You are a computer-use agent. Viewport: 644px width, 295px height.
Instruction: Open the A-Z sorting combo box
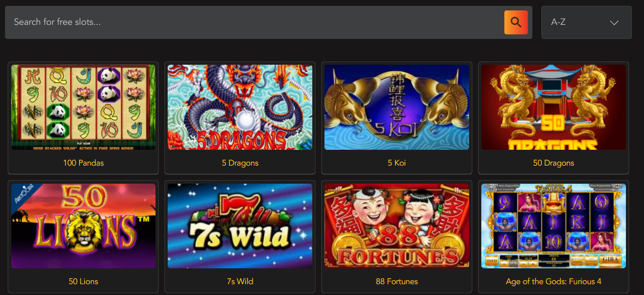pyautogui.click(x=586, y=22)
